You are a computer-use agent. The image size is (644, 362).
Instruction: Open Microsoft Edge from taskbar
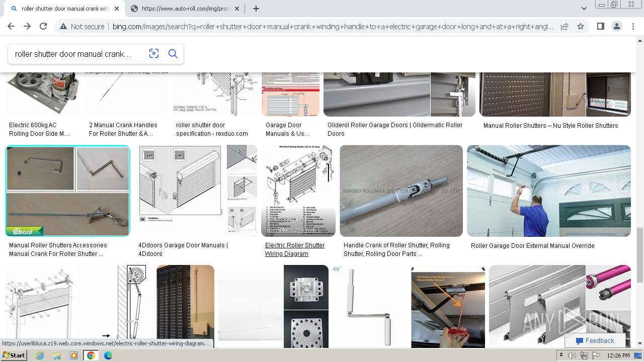(x=108, y=355)
